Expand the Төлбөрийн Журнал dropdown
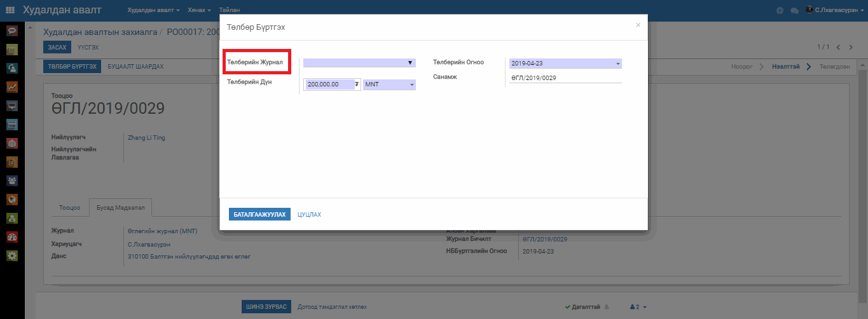The image size is (868, 319). pos(359,63)
